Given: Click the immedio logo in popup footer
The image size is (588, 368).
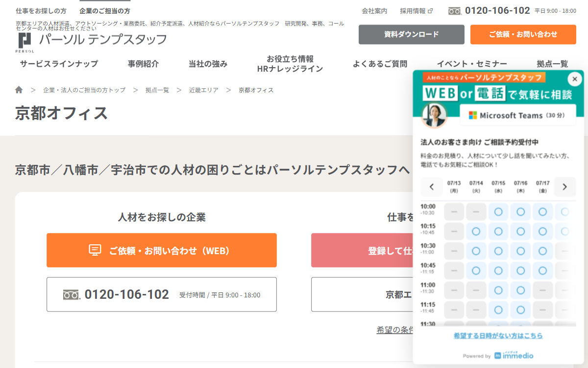Looking at the screenshot, I should coord(514,355).
